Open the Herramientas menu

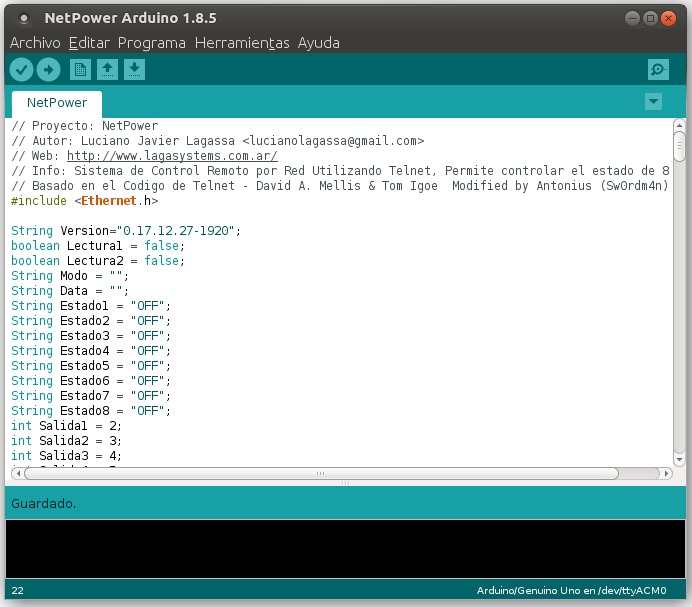[x=242, y=43]
